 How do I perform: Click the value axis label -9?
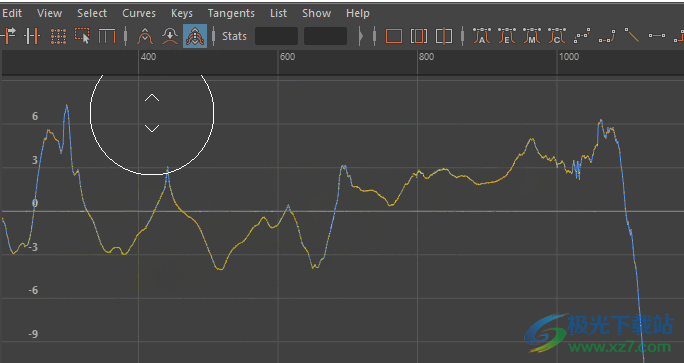33,334
